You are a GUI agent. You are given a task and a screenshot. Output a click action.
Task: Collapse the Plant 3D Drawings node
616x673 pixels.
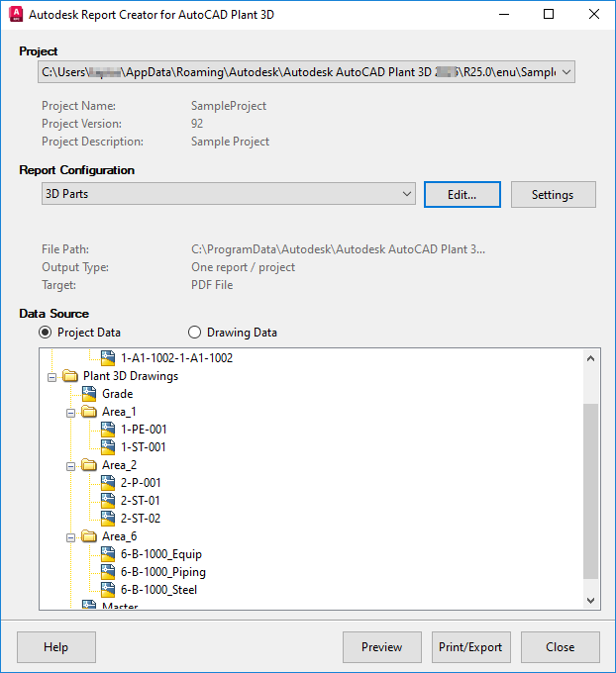(51, 378)
